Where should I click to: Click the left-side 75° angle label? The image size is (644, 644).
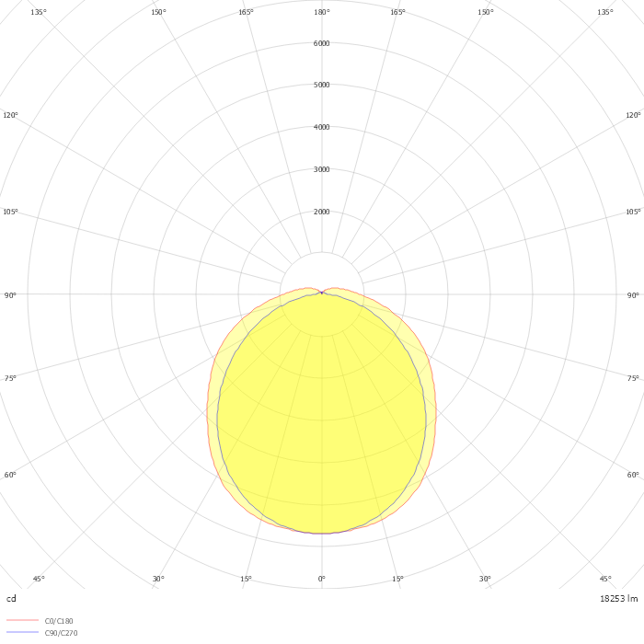[x=10, y=378]
